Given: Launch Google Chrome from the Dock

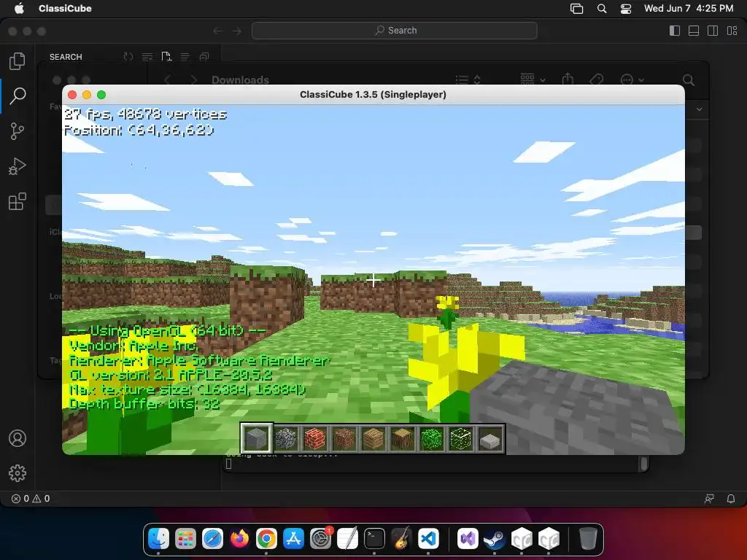Looking at the screenshot, I should point(266,539).
